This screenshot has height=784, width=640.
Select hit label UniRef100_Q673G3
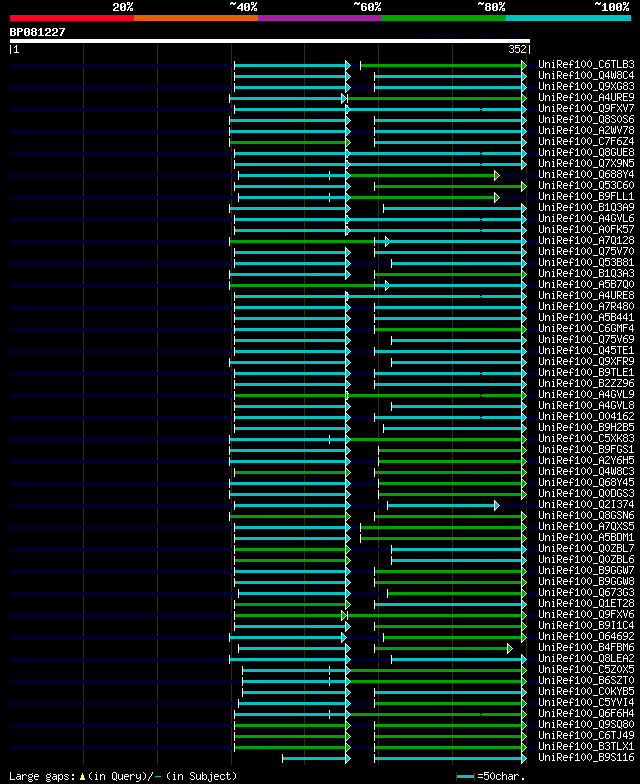pos(586,592)
